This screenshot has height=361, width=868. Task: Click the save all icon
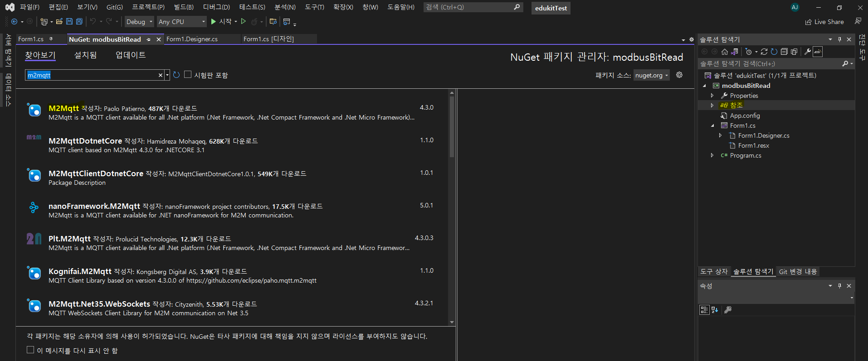[x=79, y=22]
